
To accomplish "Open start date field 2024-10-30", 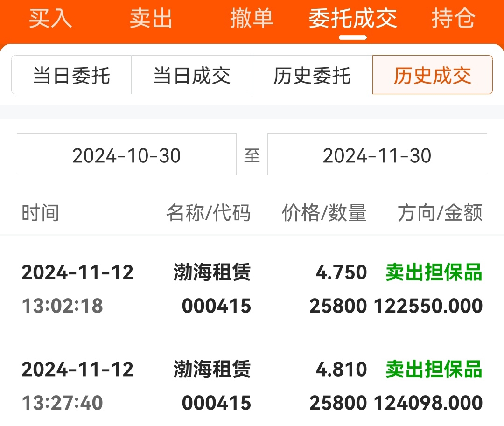I will pyautogui.click(x=126, y=154).
